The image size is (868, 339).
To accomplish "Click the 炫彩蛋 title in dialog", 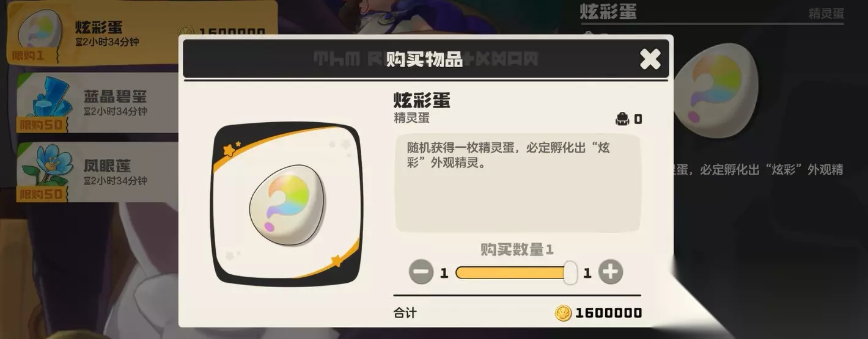I will pyautogui.click(x=422, y=100).
